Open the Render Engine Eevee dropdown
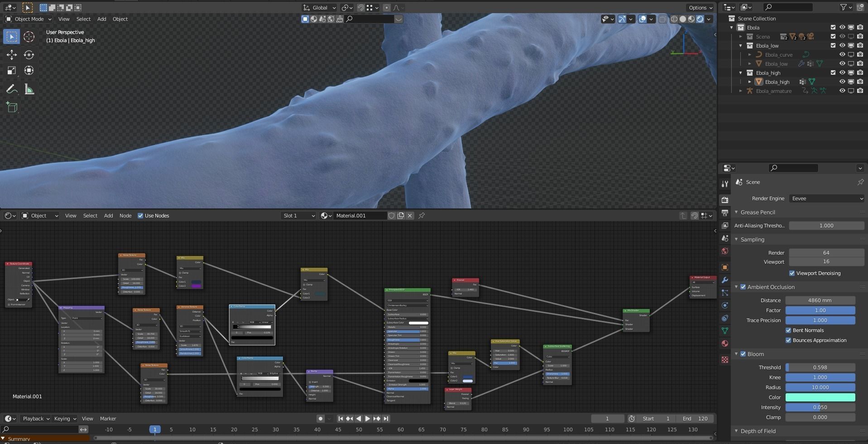This screenshot has width=868, height=444. (826, 198)
